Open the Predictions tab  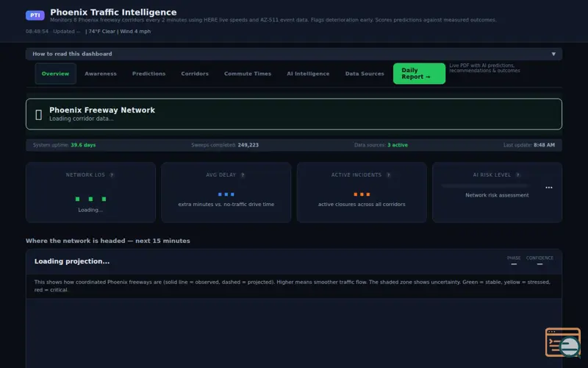[149, 74]
